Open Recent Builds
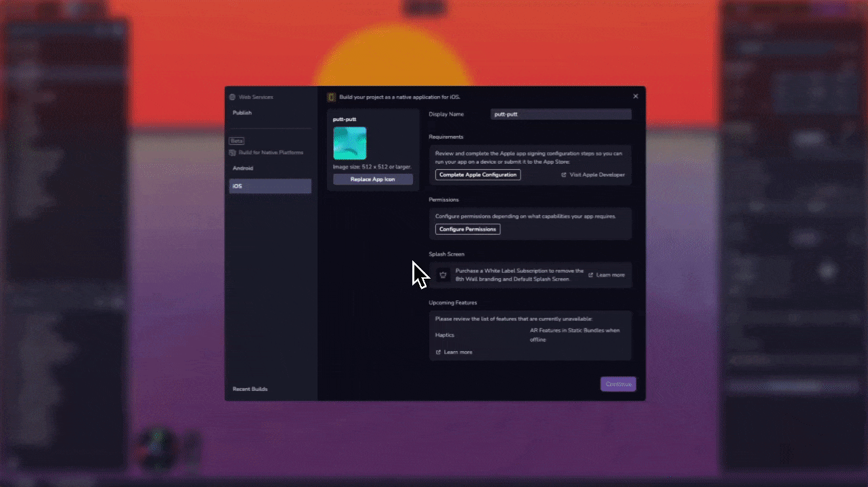Image resolution: width=868 pixels, height=487 pixels. [x=249, y=388]
